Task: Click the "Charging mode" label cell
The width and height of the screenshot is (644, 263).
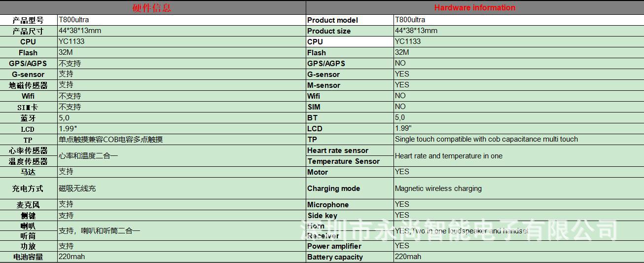Action: tap(350, 188)
